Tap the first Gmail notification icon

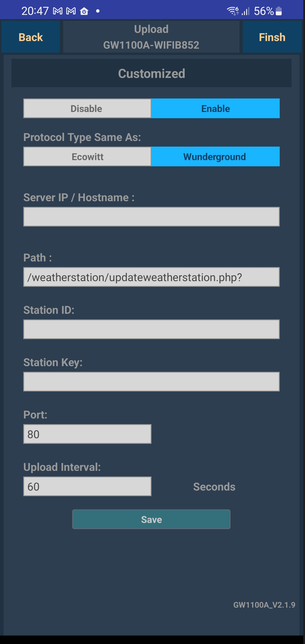point(58,11)
